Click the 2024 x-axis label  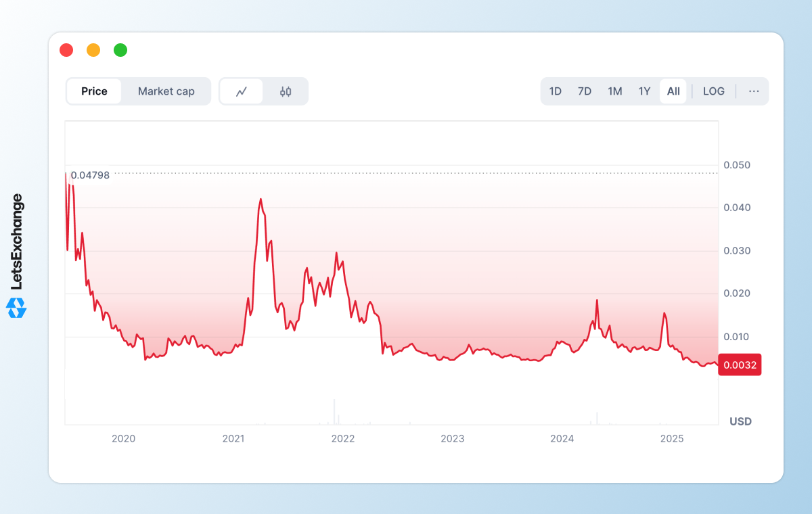(x=562, y=438)
